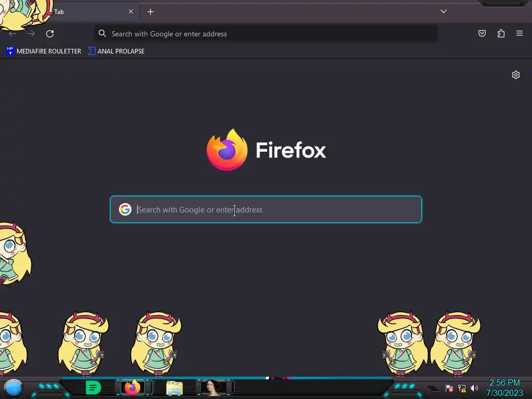Select the open Tab in the tab strip
The image size is (532, 399).
pyautogui.click(x=70, y=12)
